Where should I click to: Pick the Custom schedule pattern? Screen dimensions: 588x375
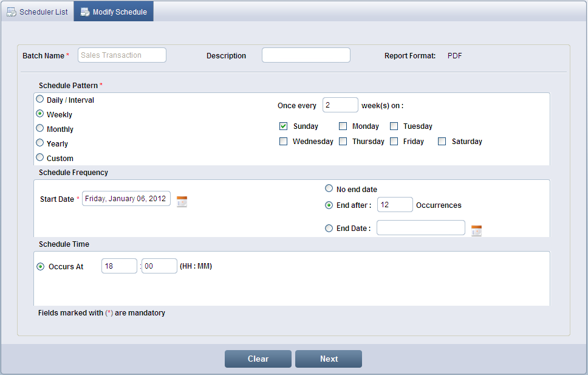pyautogui.click(x=40, y=157)
